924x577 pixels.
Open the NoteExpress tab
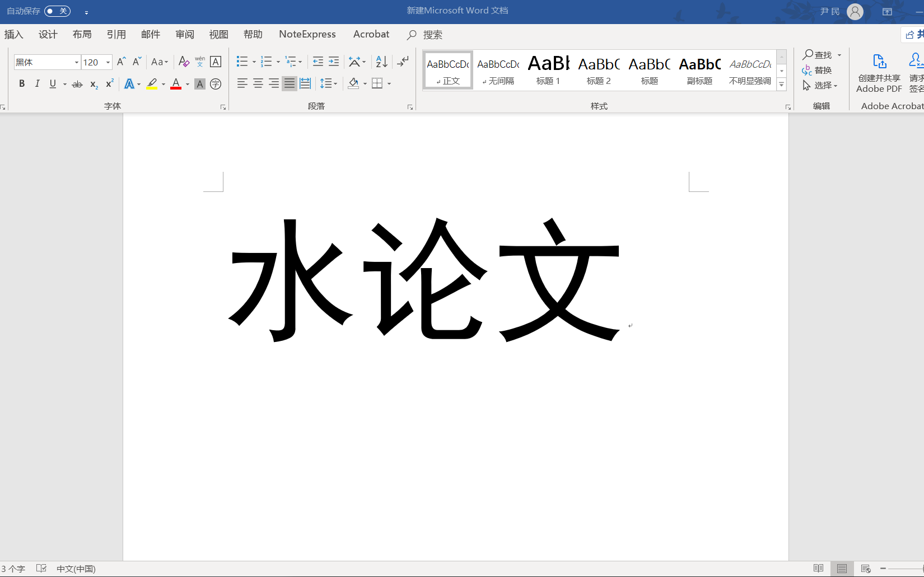307,34
